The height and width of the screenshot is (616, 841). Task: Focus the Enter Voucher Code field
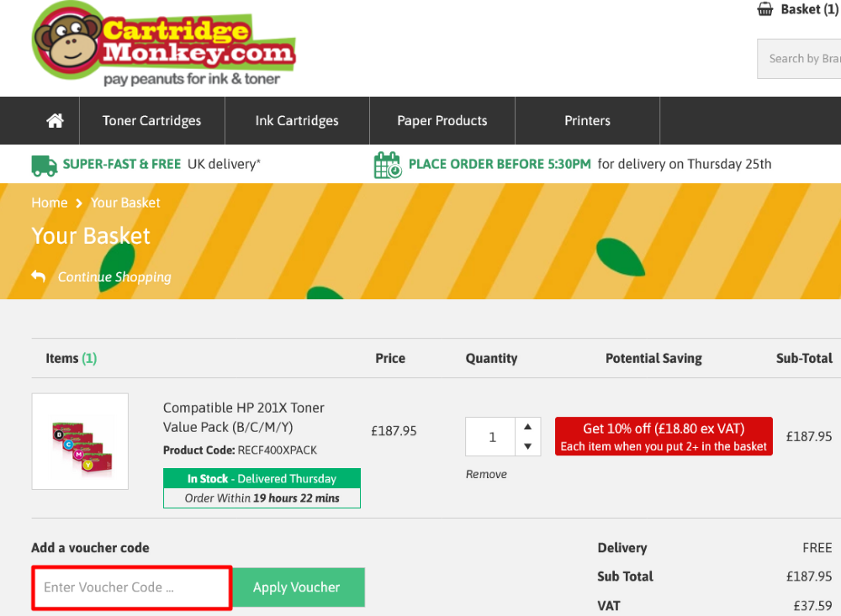132,587
